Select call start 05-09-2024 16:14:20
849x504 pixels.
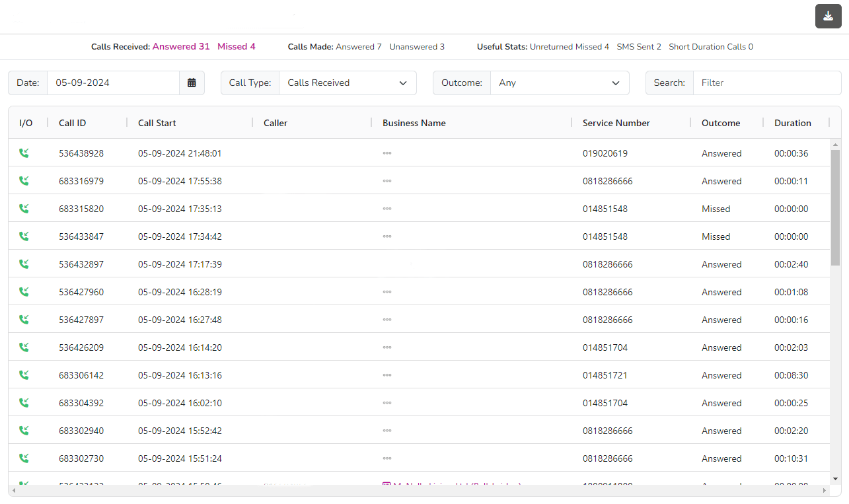pos(180,347)
